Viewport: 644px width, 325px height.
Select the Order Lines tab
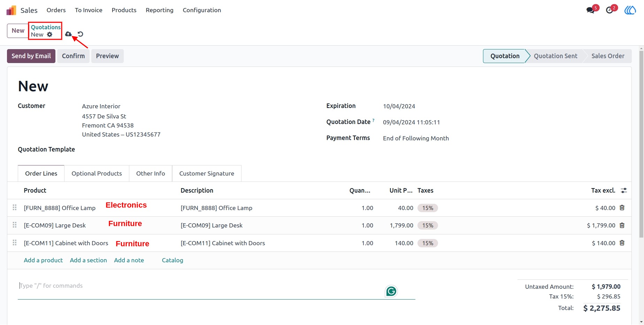(x=41, y=173)
